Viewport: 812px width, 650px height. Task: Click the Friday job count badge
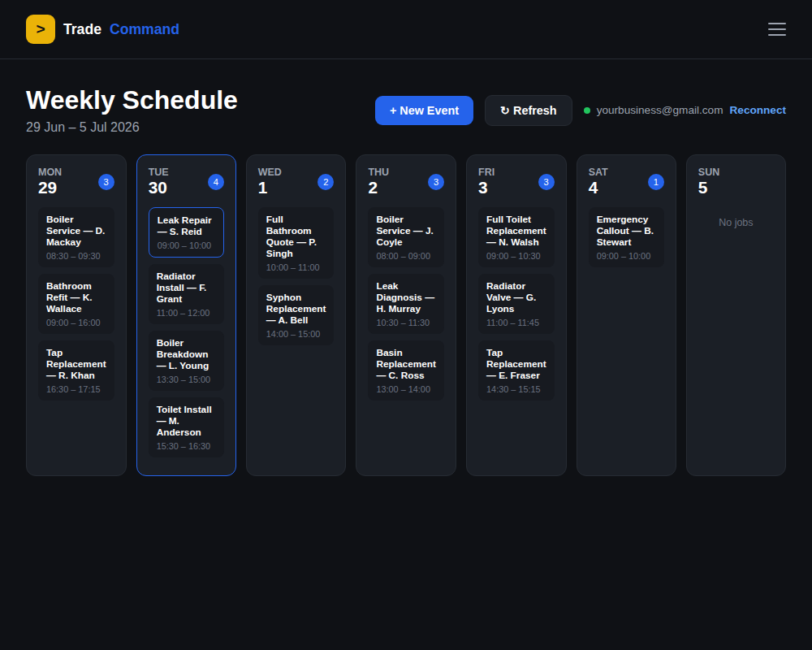tap(546, 182)
